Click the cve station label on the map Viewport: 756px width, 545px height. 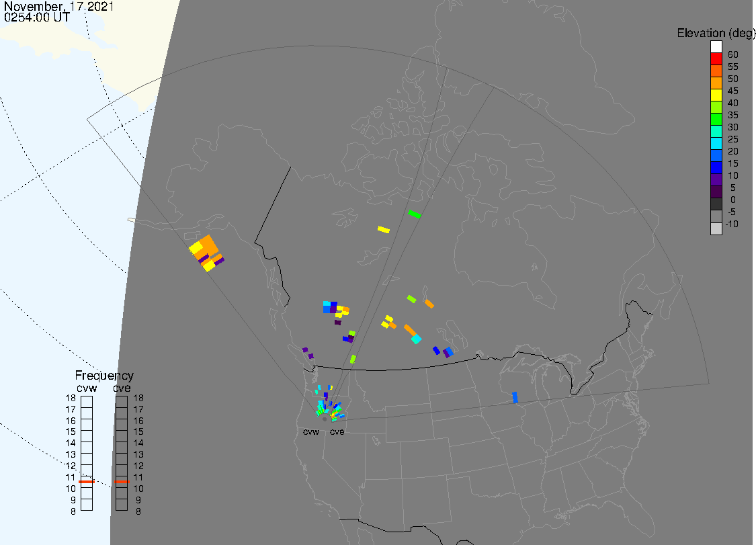tap(337, 432)
